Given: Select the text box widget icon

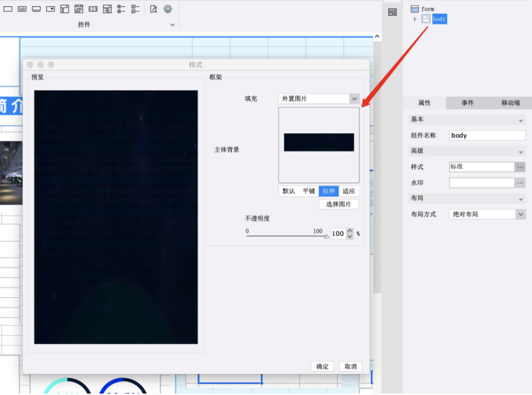Looking at the screenshot, I should pyautogui.click(x=8, y=9).
